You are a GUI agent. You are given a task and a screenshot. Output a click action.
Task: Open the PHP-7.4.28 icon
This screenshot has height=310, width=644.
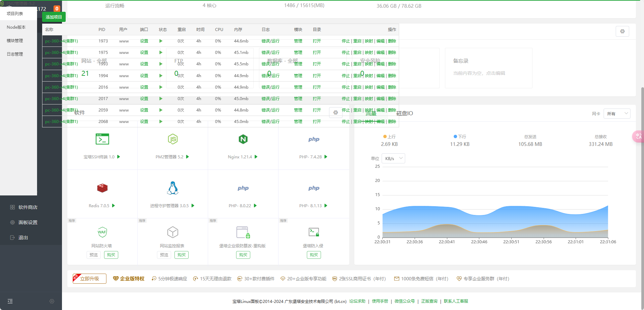tap(314, 139)
